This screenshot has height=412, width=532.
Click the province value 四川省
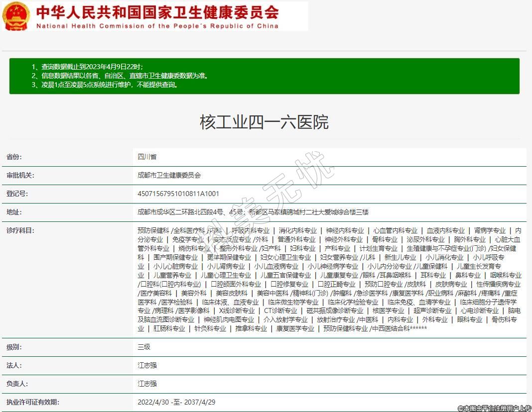coord(147,157)
